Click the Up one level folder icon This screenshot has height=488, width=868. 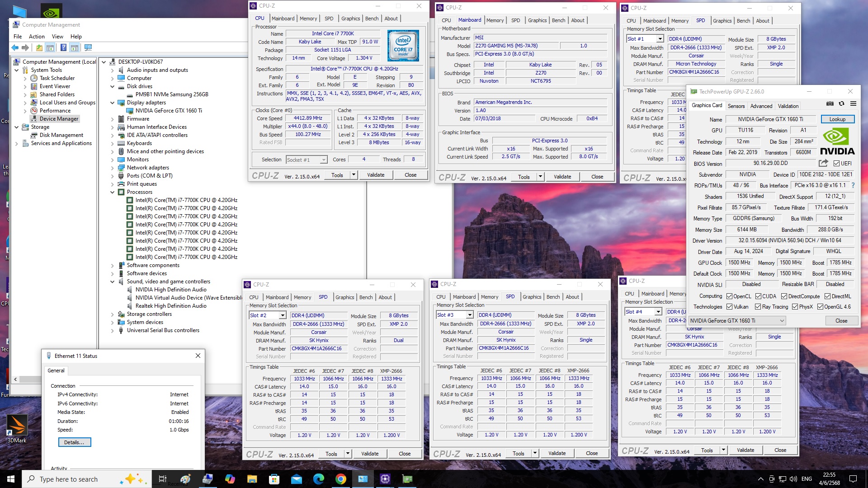[39, 47]
